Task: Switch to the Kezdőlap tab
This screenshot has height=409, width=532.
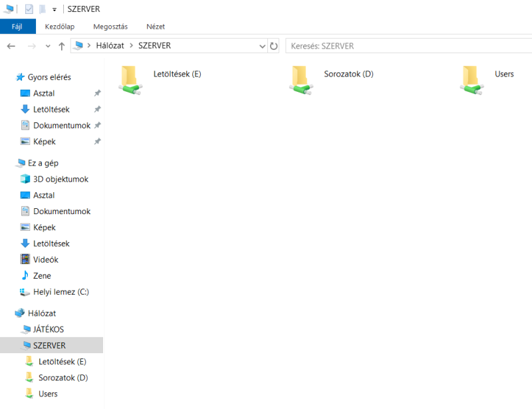Action: [60, 27]
